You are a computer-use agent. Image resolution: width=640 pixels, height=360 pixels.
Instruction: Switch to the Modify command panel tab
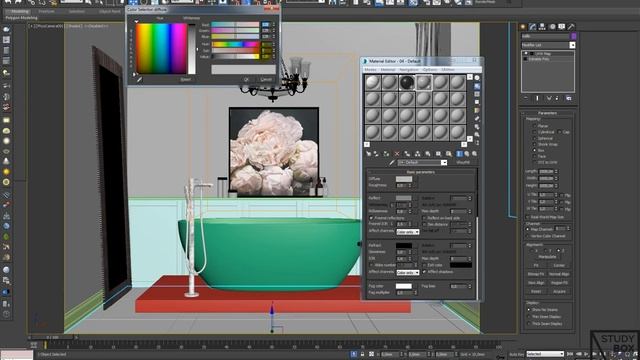tap(533, 27)
